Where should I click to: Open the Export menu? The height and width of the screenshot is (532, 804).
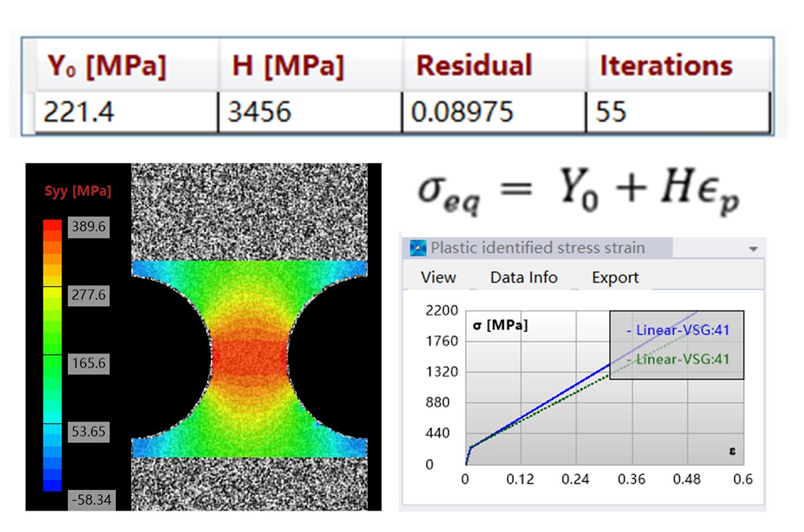[x=615, y=277]
